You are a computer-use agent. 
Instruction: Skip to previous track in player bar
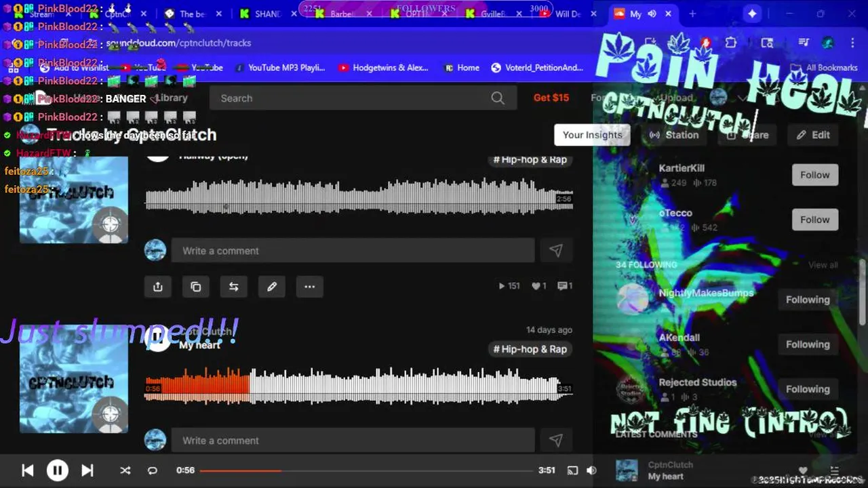click(28, 470)
